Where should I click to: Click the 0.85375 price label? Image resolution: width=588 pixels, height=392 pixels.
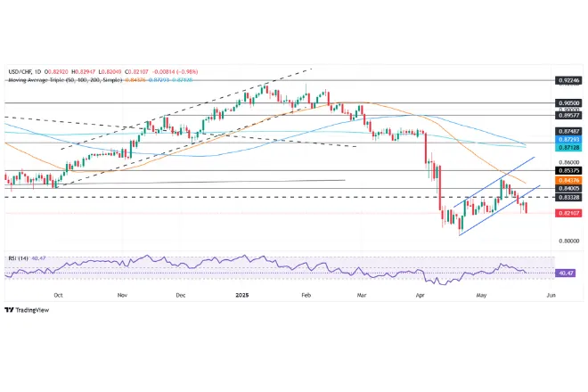coord(568,170)
